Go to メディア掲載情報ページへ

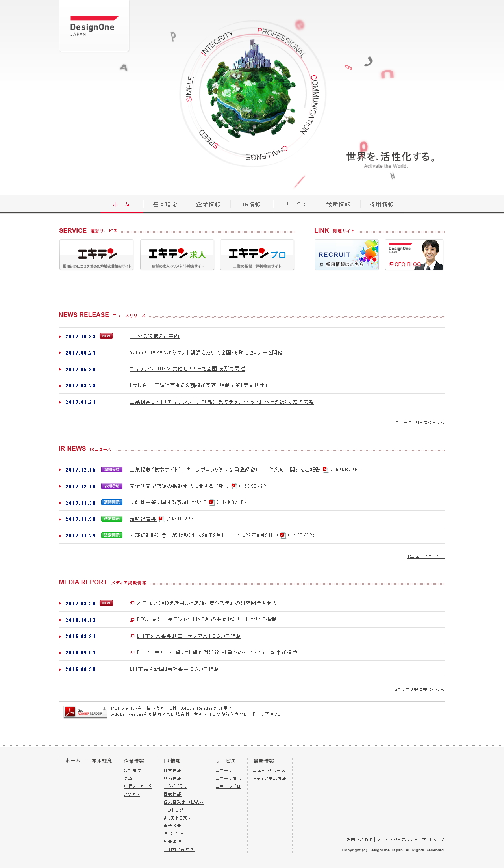[x=419, y=690]
